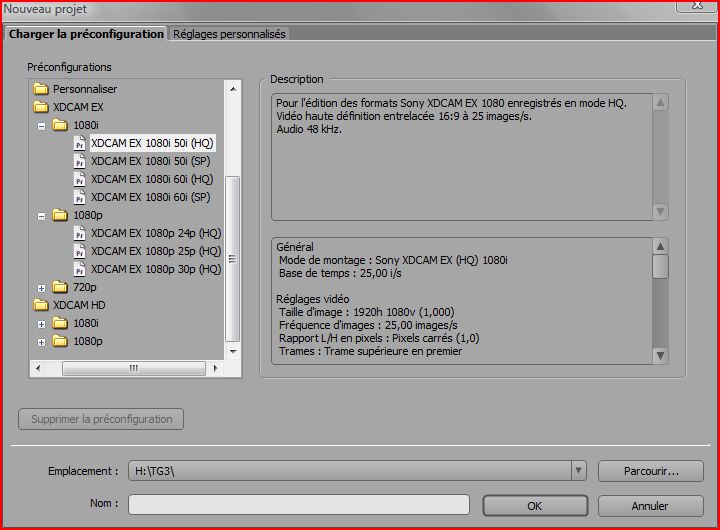Click the Annuler button
Viewport: 720px width, 530px height.
coord(651,506)
